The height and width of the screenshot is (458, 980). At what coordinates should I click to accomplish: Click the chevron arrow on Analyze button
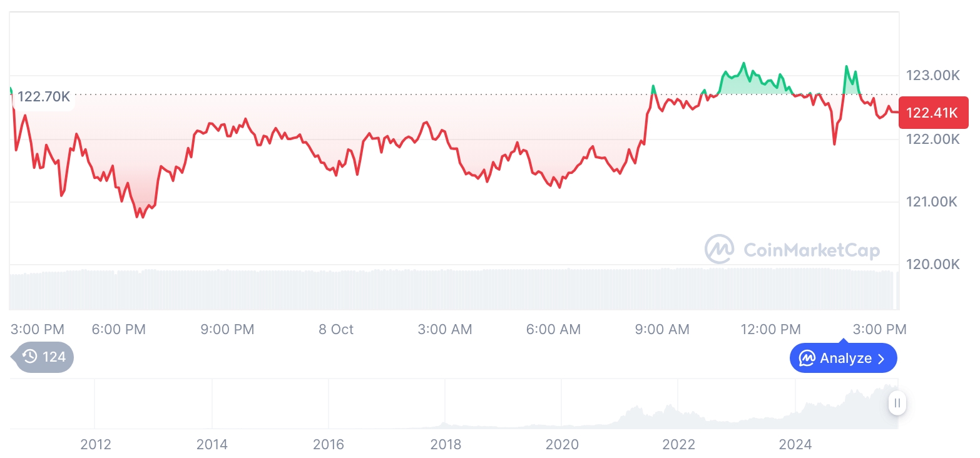pyautogui.click(x=882, y=359)
